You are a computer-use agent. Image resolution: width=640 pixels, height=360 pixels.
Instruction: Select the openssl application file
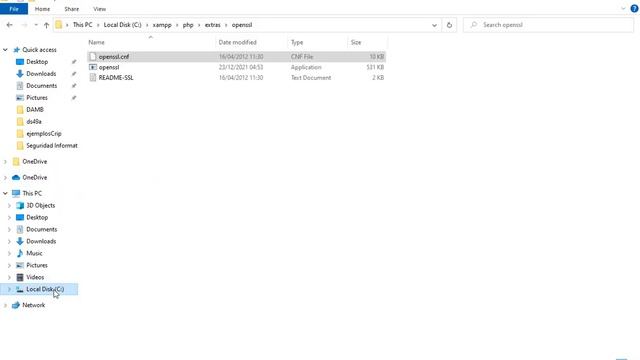236,67
